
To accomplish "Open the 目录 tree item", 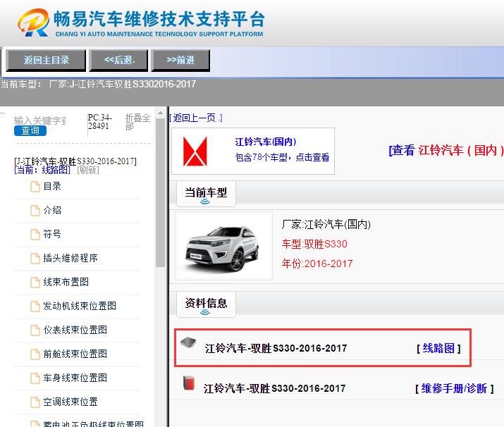I will pos(52,186).
